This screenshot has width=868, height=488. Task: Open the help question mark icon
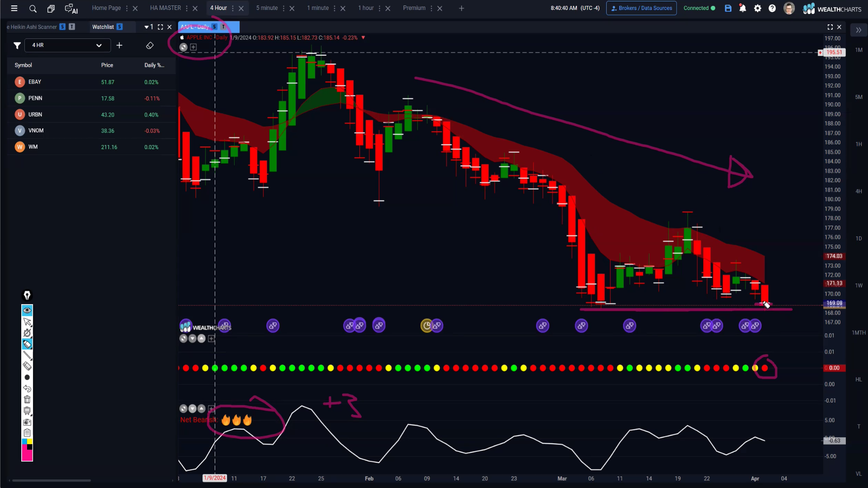tap(772, 8)
